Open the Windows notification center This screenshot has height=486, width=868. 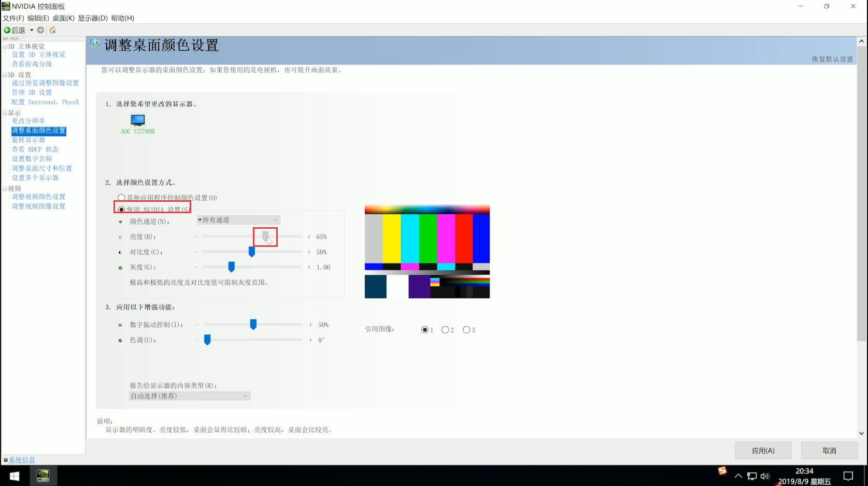click(848, 476)
